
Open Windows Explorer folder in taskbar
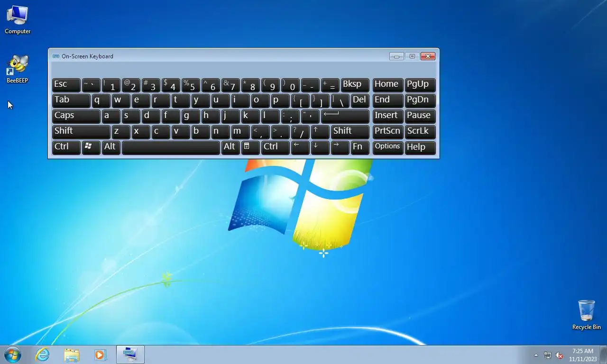72,355
